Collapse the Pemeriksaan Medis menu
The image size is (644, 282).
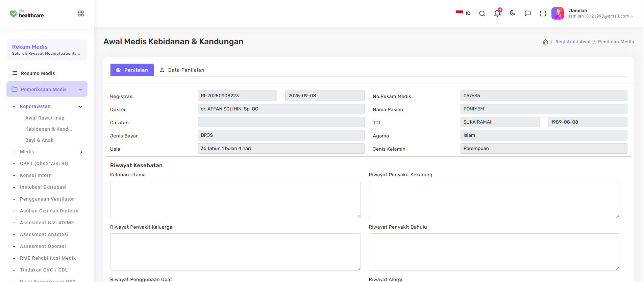tap(47, 89)
